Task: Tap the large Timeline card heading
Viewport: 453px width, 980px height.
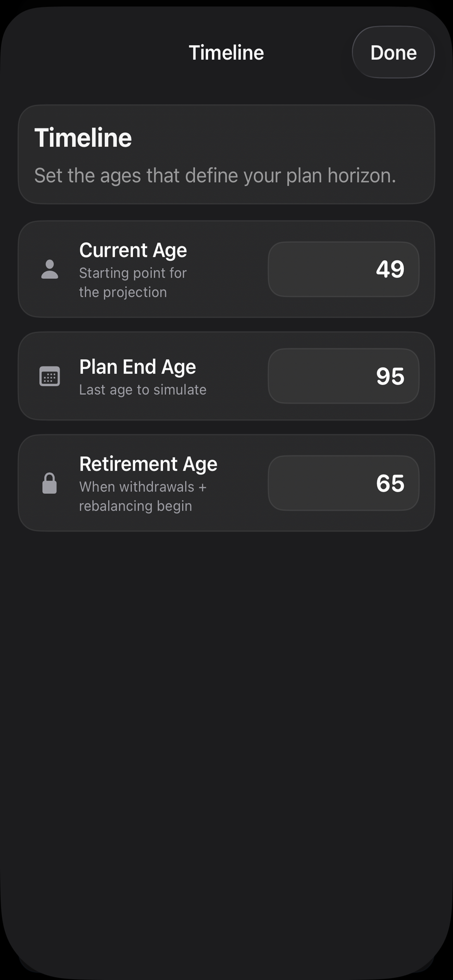Action: coord(83,137)
